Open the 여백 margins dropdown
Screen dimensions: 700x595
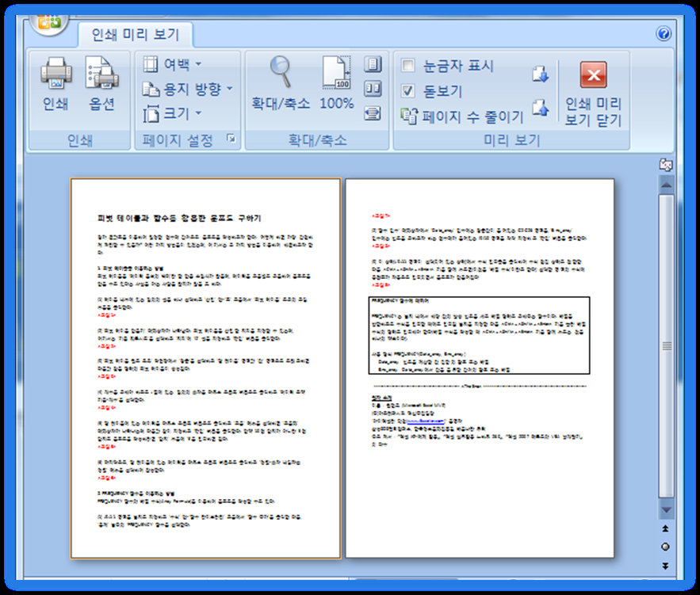coord(172,64)
